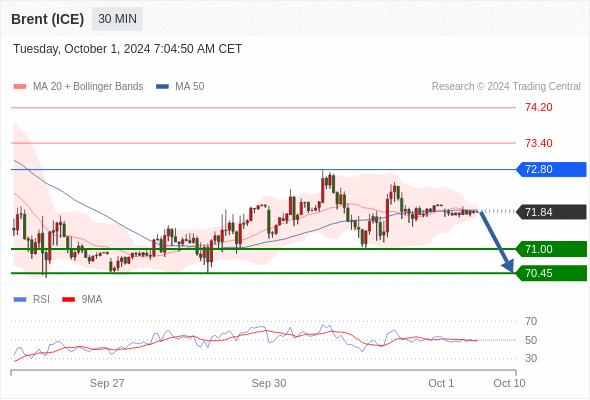The height and width of the screenshot is (400, 590).
Task: Click the 9MA legend label
Action: point(92,300)
